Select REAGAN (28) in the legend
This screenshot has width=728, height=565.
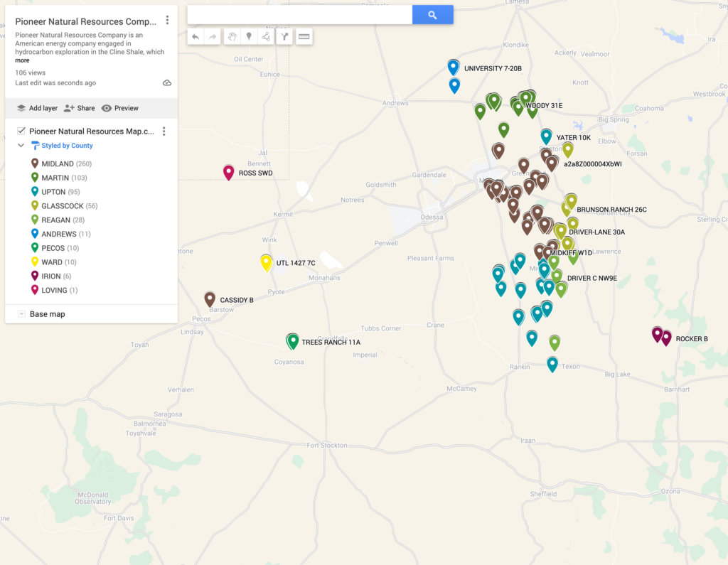58,220
